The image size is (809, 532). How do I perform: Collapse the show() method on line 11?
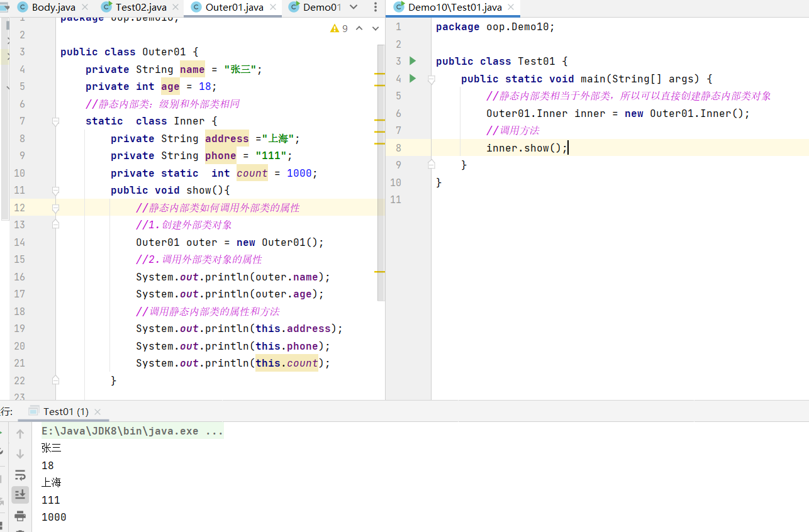55,190
